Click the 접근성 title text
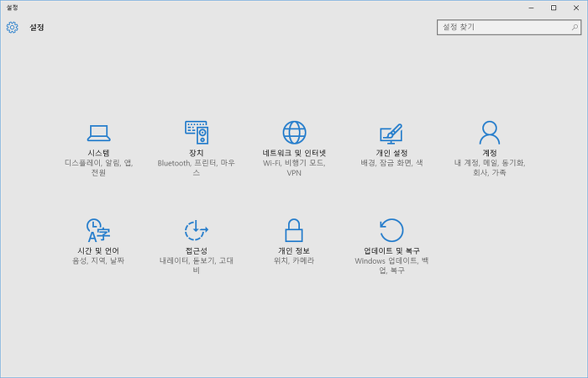 tap(196, 250)
